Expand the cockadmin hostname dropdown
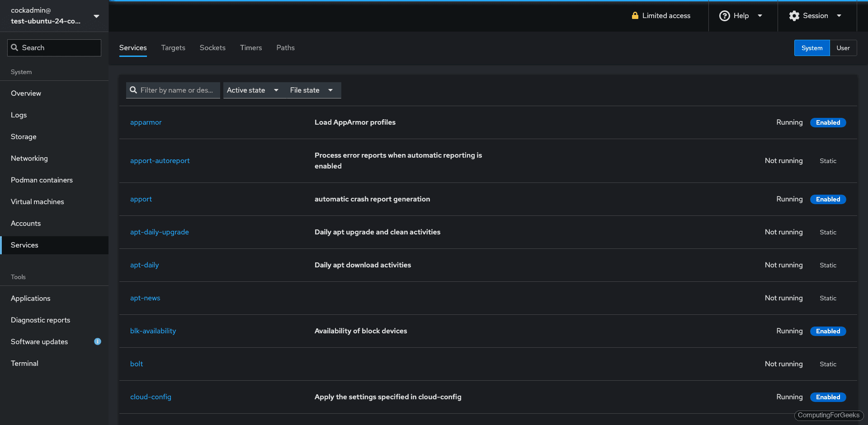868x425 pixels. 96,16
